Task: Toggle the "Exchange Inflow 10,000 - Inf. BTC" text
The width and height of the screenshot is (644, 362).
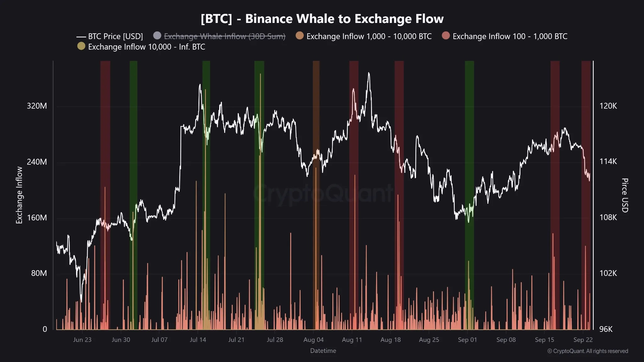Action: pyautogui.click(x=147, y=47)
